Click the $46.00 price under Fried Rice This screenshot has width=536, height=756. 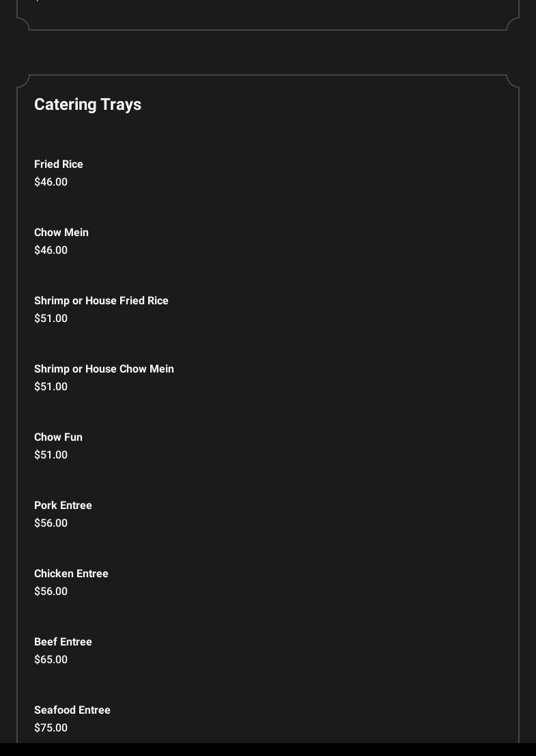point(51,181)
